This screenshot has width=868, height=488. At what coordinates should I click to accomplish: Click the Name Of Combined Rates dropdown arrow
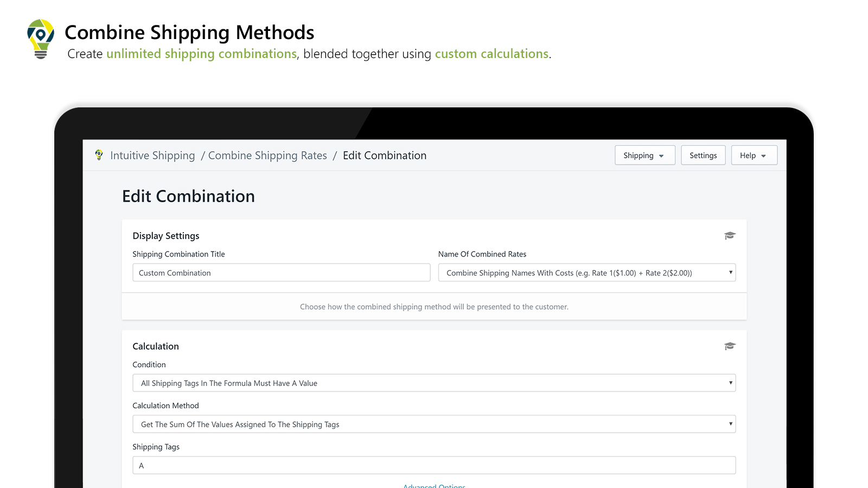pos(731,273)
